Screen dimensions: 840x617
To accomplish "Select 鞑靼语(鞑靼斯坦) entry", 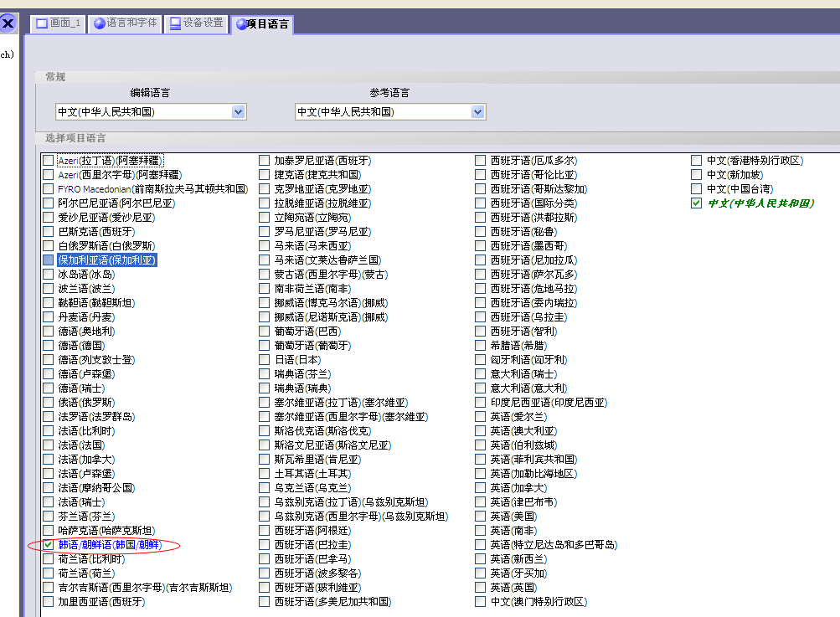I will click(96, 302).
